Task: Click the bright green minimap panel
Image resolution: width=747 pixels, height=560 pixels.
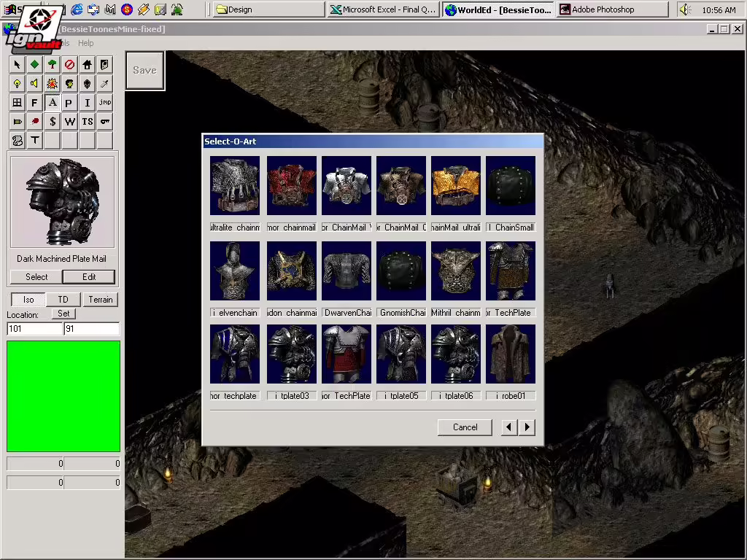Action: click(63, 396)
